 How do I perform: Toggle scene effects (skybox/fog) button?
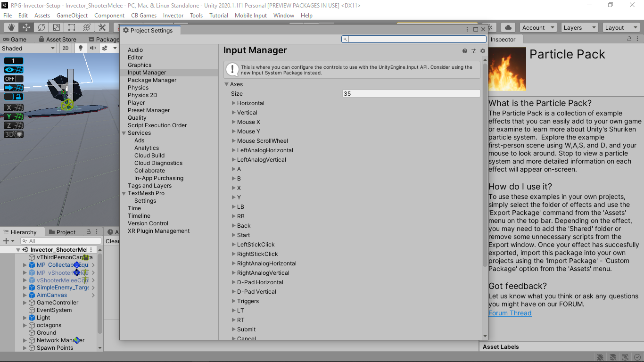pos(105,48)
